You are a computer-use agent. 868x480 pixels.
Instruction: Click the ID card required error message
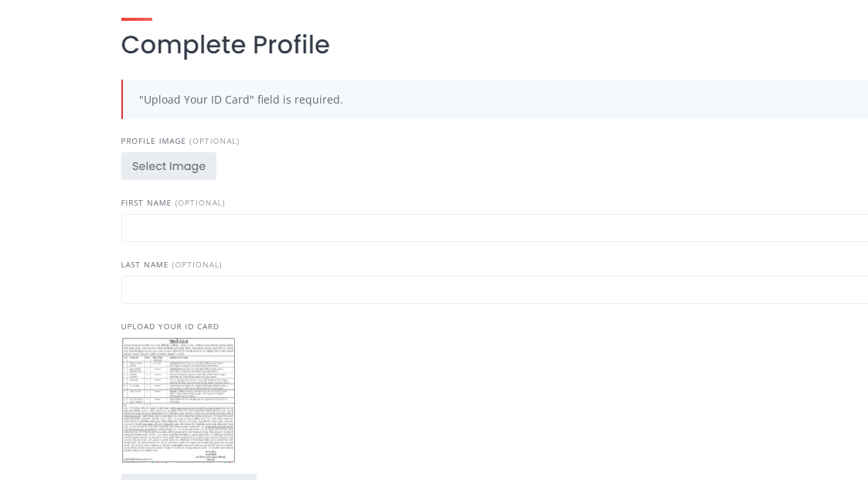(241, 100)
